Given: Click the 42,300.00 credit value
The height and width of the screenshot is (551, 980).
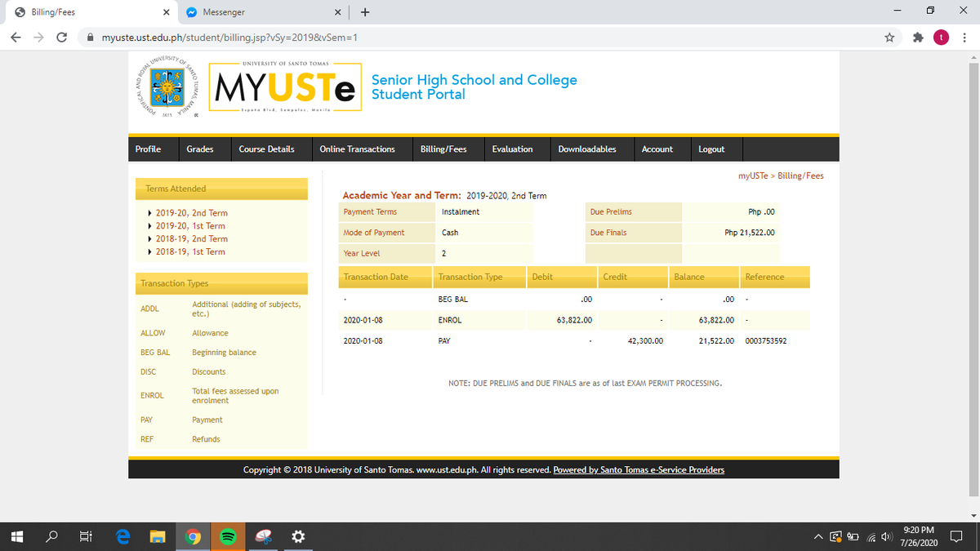Looking at the screenshot, I should (645, 340).
